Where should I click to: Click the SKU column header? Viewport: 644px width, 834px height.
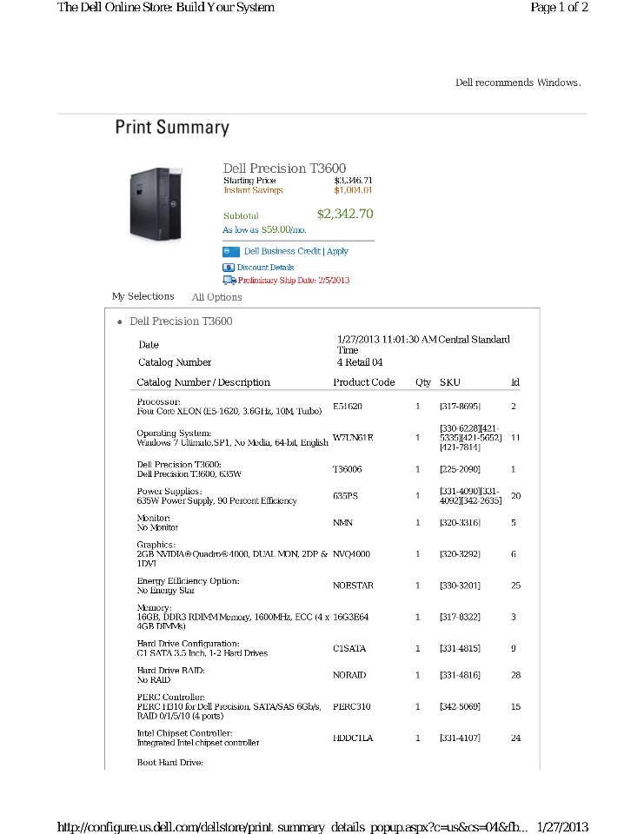click(x=450, y=382)
